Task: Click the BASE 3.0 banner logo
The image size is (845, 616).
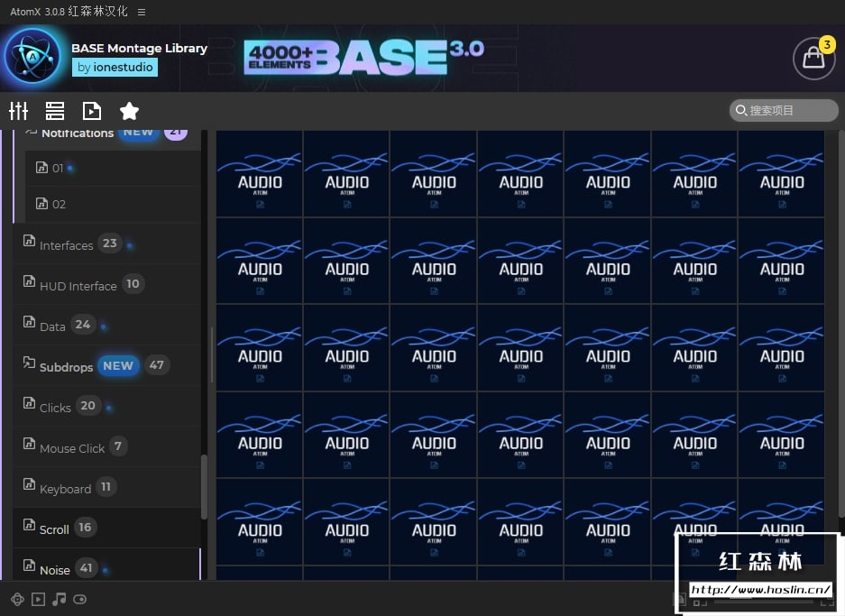Action: pyautogui.click(x=364, y=57)
